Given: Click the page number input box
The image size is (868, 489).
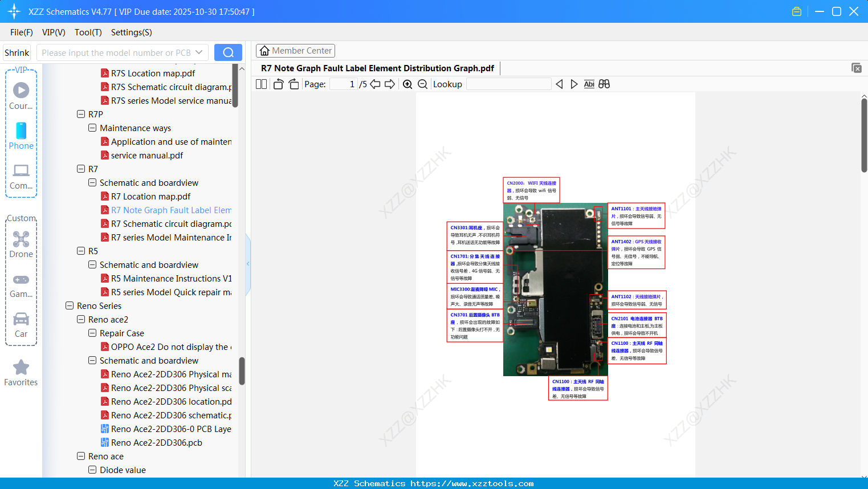Looking at the screenshot, I should [344, 84].
